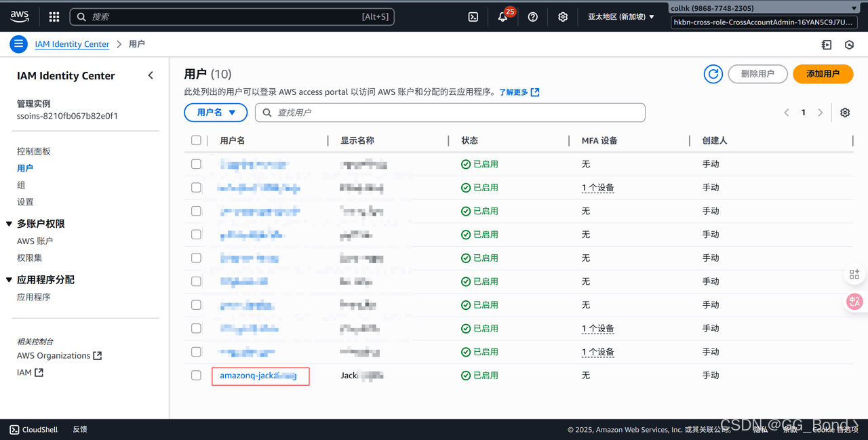Collapse the 应用程序分配 section
Screen dimensions: 868x440
click(x=9, y=280)
